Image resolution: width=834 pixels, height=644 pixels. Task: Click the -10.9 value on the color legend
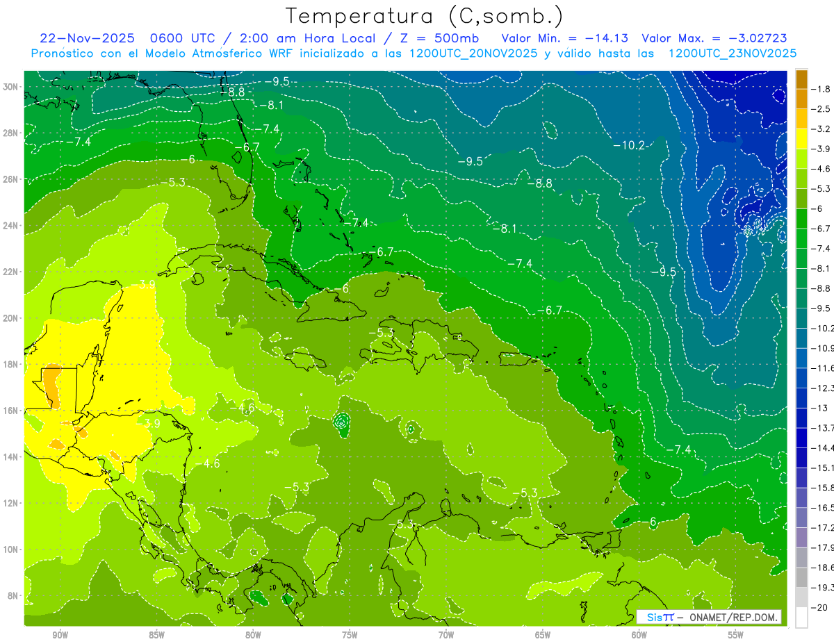coord(822,348)
